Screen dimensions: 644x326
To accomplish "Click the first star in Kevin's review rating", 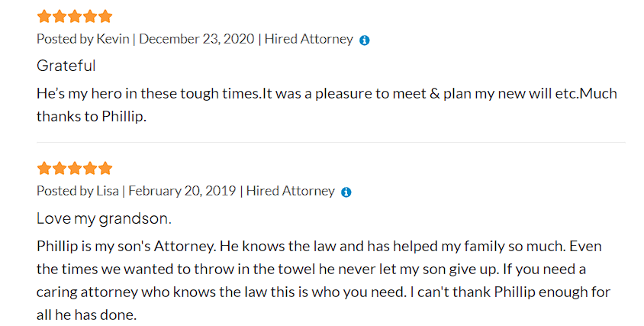I will 44,17.
